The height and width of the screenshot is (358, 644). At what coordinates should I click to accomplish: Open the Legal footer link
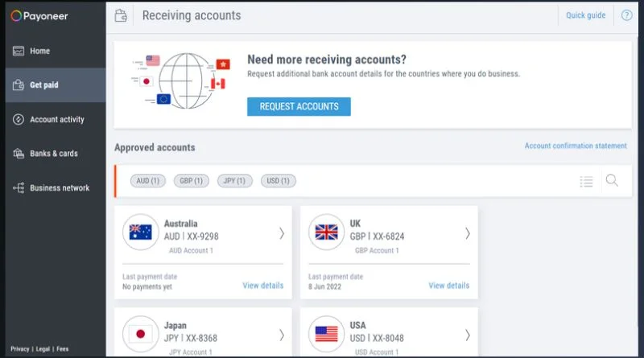click(x=43, y=349)
